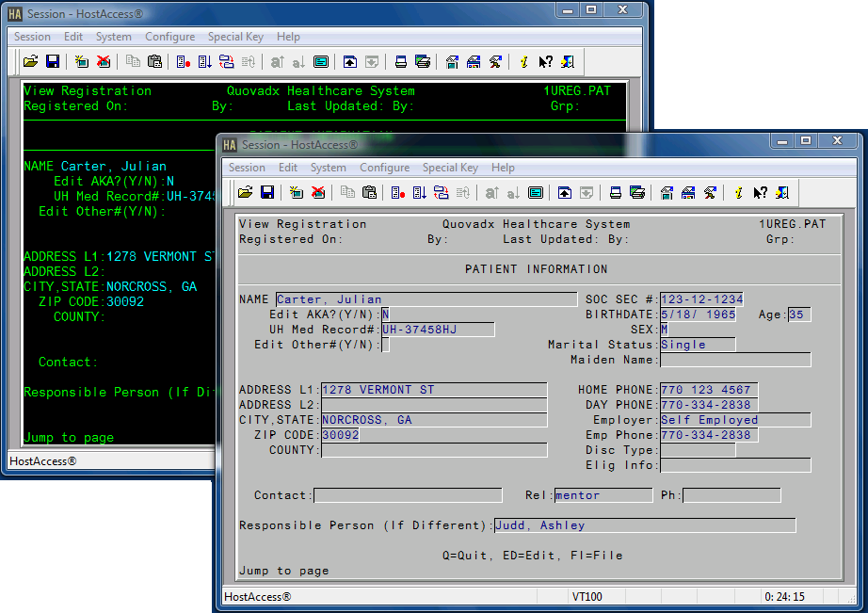Click the hammer tools settings icon, front window

710,193
